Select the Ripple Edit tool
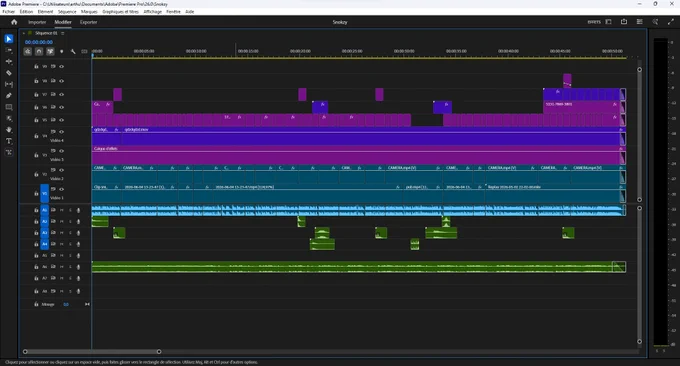This screenshot has height=366, width=680. pyautogui.click(x=9, y=62)
